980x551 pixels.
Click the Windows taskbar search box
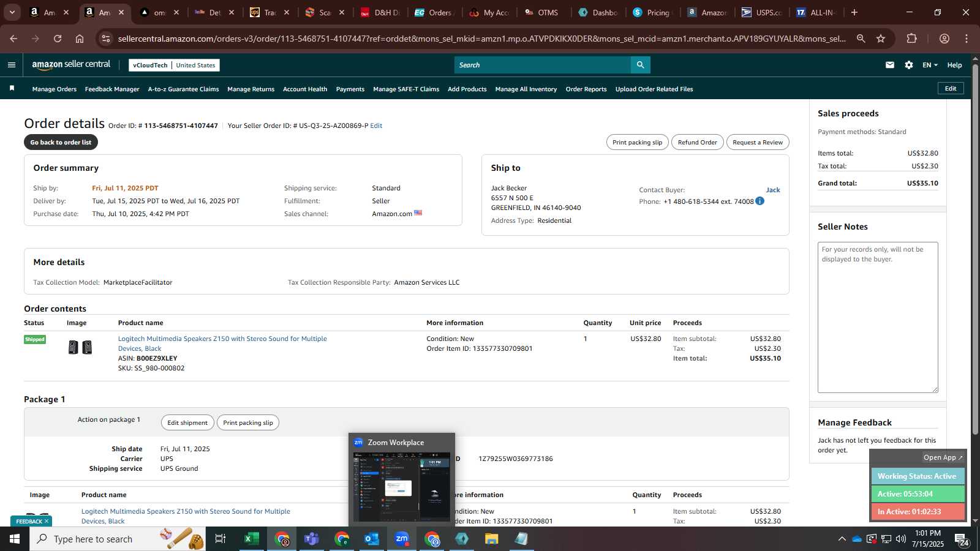pos(118,539)
